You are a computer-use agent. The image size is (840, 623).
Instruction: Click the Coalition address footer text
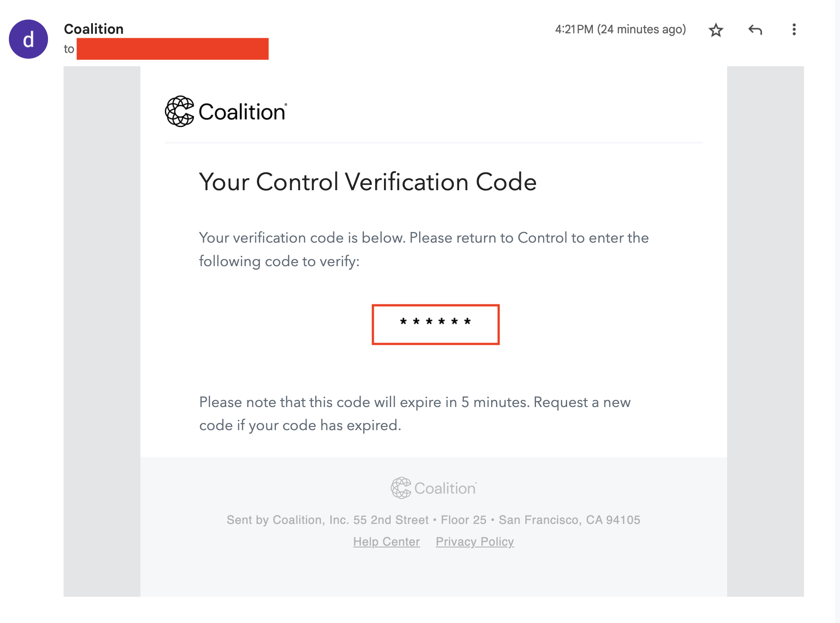point(433,520)
